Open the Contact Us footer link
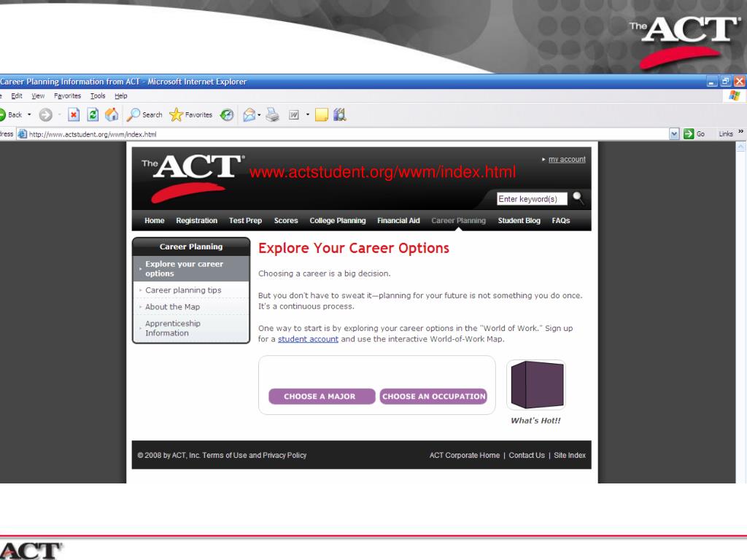747x560 pixels. point(527,455)
